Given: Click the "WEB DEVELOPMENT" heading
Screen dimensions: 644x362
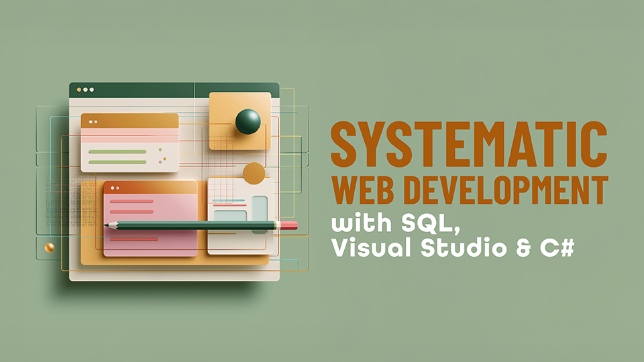Looking at the screenshot, I should (x=470, y=190).
